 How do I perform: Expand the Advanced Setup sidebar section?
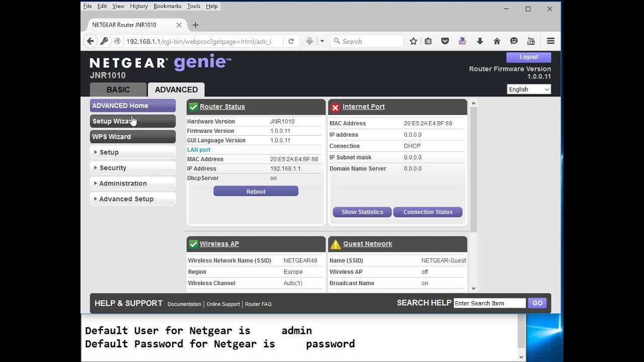[133, 199]
